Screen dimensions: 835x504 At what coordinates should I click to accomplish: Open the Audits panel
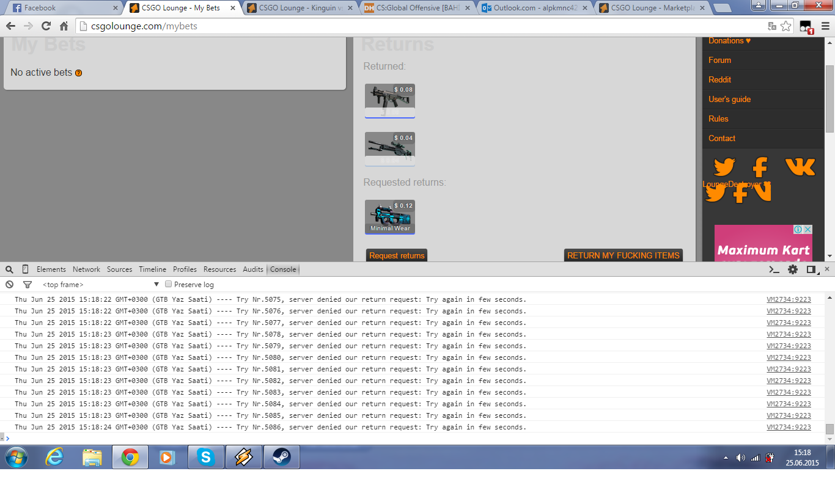[x=253, y=269]
